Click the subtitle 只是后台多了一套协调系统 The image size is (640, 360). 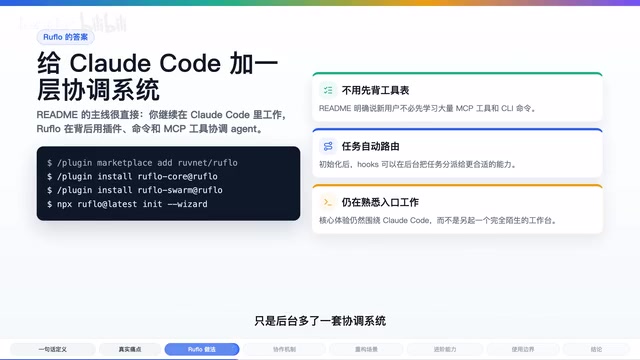pos(320,321)
